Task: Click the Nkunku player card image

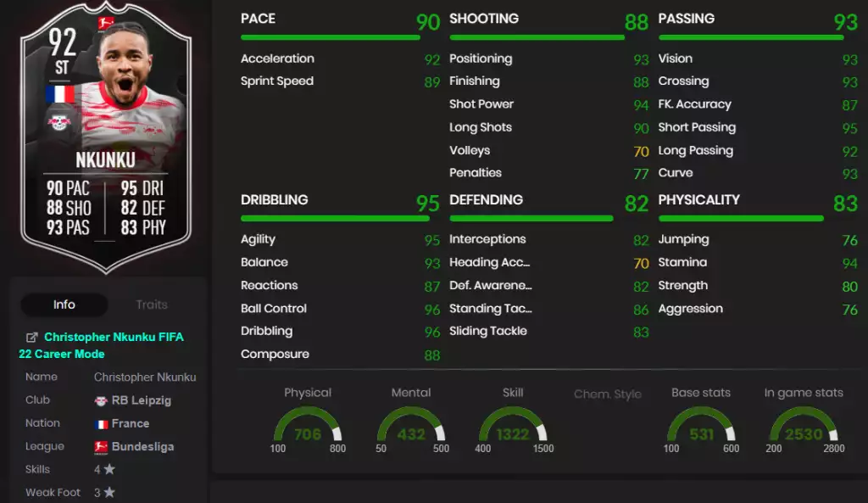Action: tap(106, 138)
